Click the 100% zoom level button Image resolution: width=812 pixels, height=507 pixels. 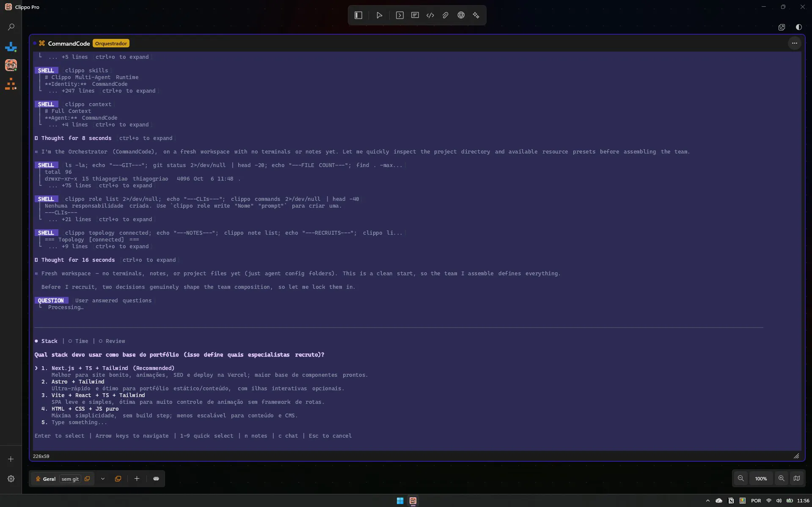[x=761, y=479]
